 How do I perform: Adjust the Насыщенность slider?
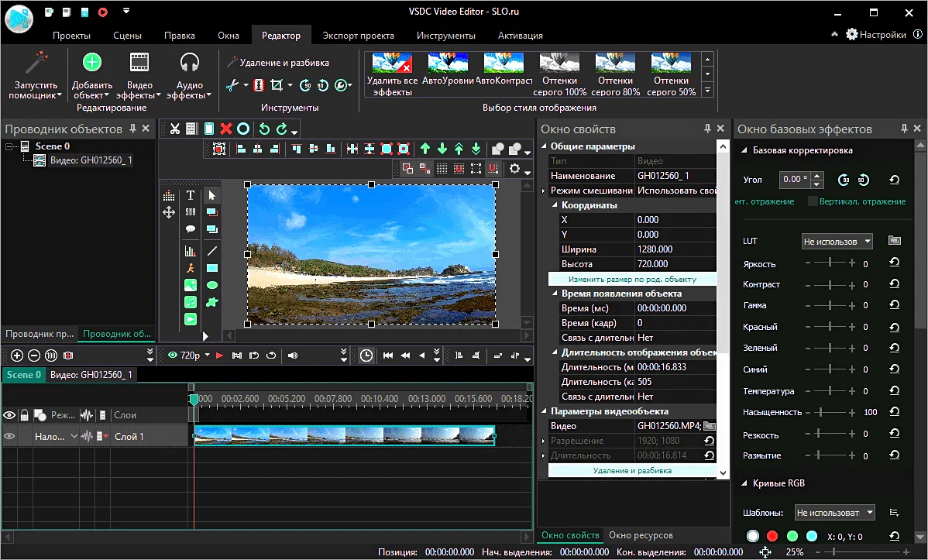tap(830, 412)
